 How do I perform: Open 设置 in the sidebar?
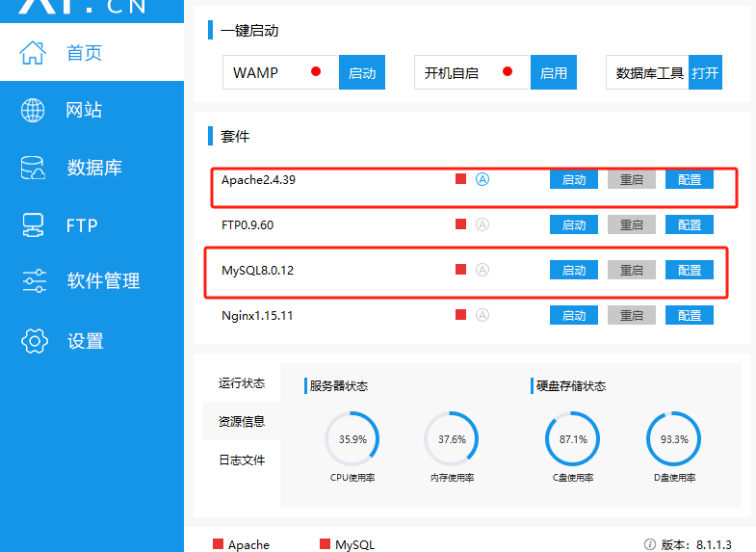click(91, 341)
